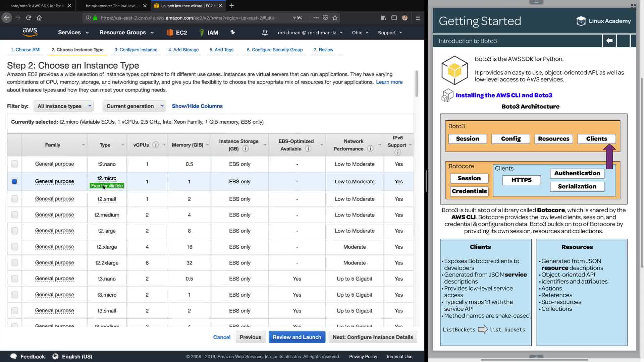Screen dimensions: 644x362
Task: Select the t2.nano instance checkbox
Action: coord(14,164)
